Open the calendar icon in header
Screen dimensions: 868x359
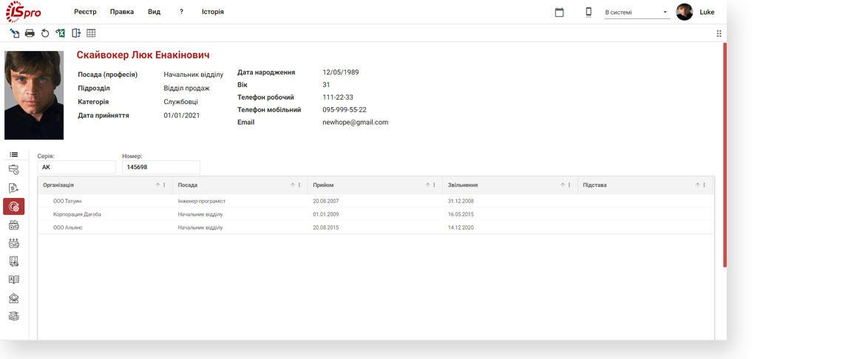(x=559, y=12)
